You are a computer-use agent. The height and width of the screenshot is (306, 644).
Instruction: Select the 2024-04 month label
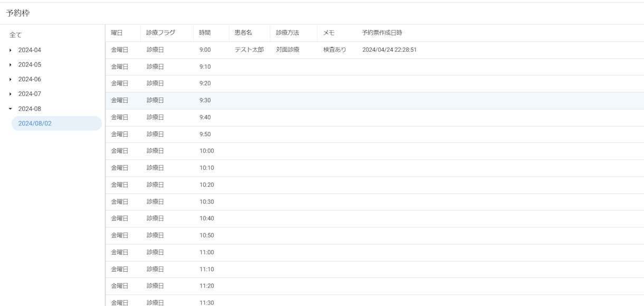point(30,50)
